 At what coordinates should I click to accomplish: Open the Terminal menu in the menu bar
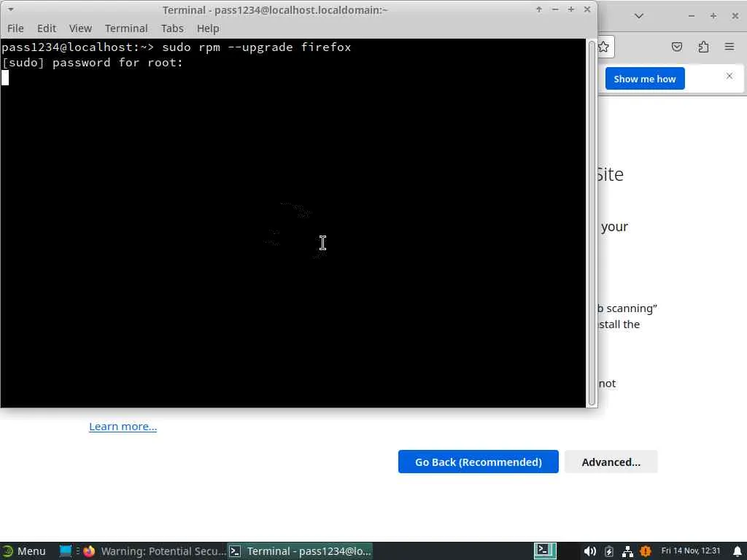[x=126, y=28]
